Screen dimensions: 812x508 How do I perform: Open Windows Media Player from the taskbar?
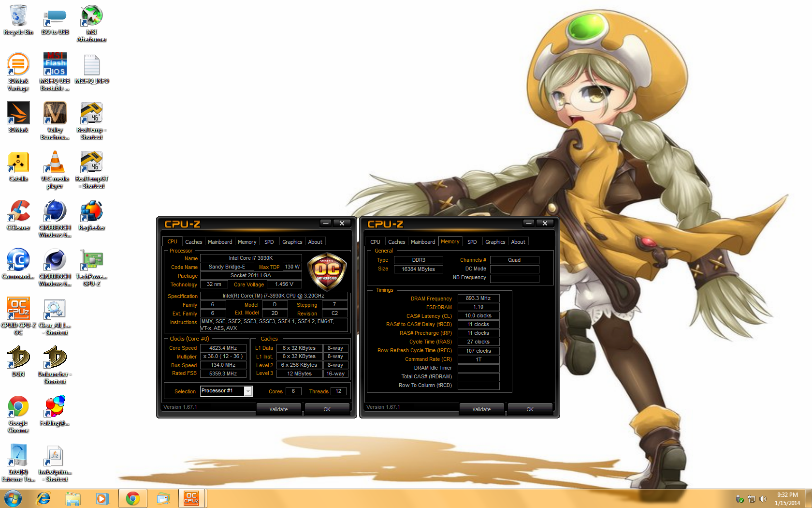tap(102, 498)
